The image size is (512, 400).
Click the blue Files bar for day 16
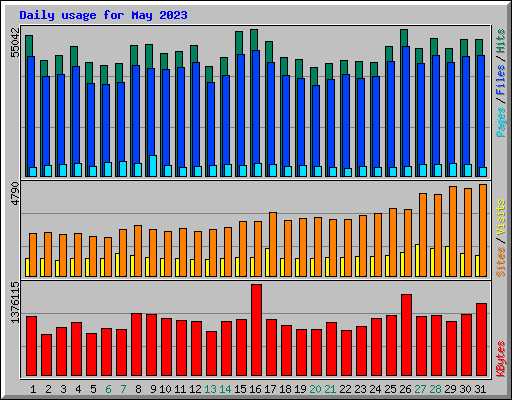256,107
